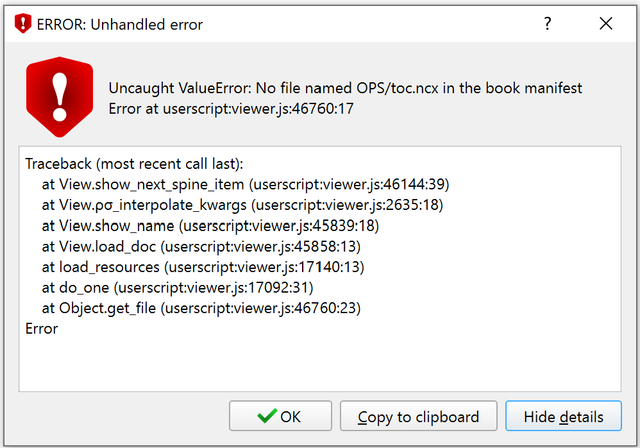This screenshot has width=640, height=448.
Task: Click the green checkmark on the OK button
Action: [267, 416]
